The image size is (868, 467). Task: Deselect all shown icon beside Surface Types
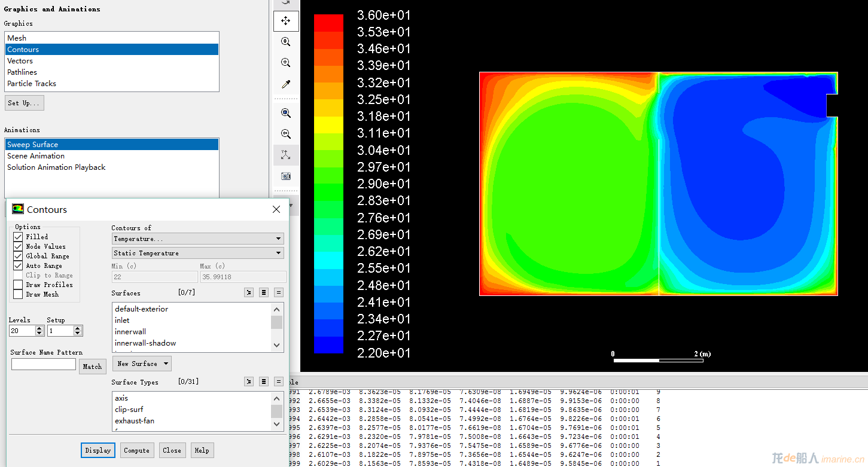pos(279,381)
